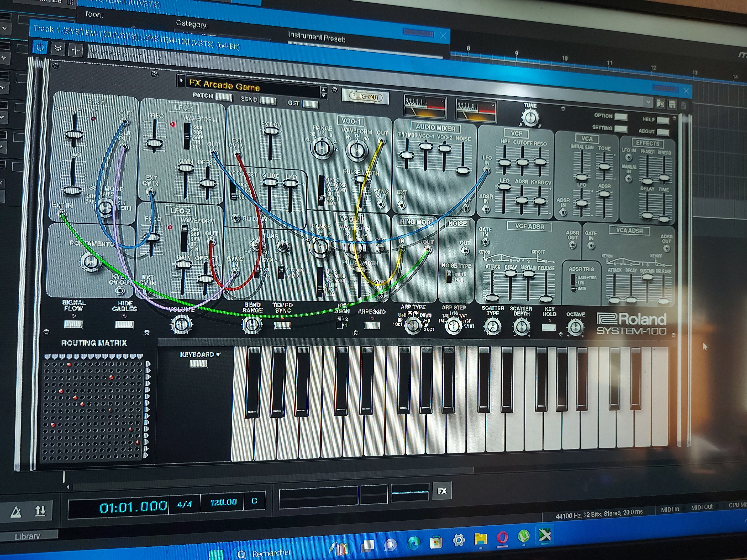
Task: Click the PLUG-OUT logo button
Action: click(365, 97)
